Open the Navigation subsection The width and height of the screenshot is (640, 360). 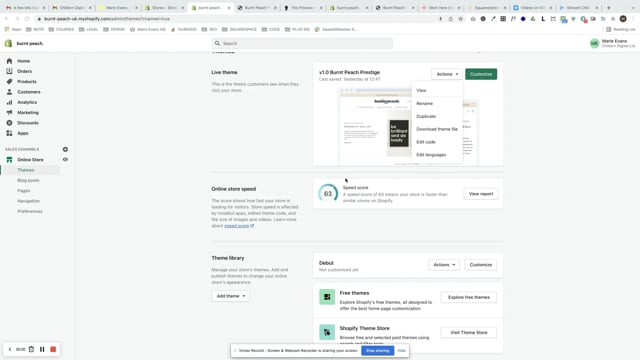(29, 201)
